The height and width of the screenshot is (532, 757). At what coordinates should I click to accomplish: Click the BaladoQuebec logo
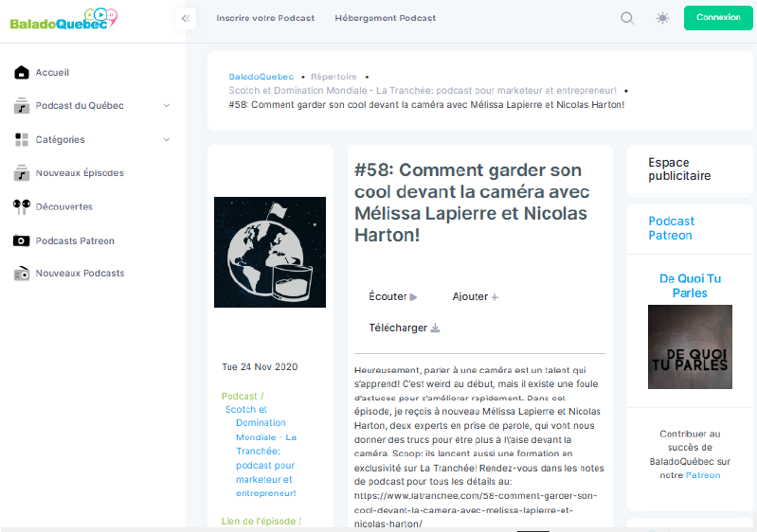pyautogui.click(x=63, y=19)
